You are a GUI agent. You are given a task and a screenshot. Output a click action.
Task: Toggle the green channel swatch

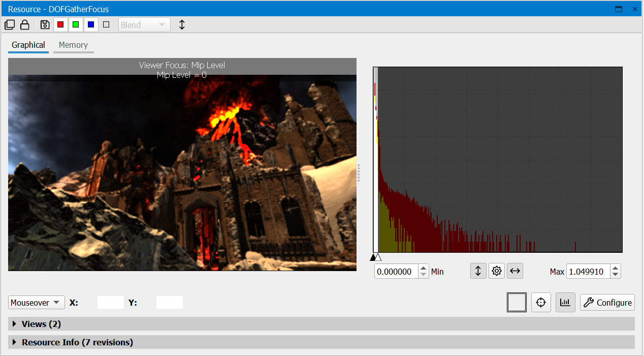pos(76,24)
